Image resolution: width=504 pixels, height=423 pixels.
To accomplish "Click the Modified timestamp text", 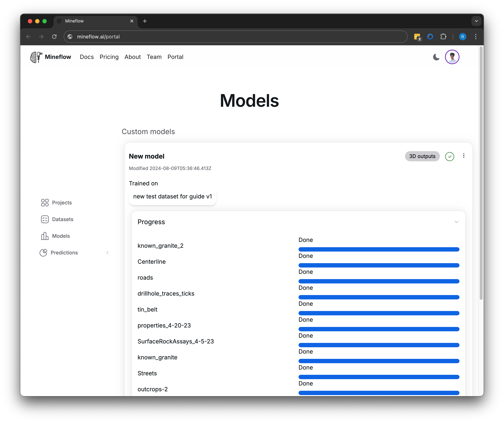I will [170, 168].
